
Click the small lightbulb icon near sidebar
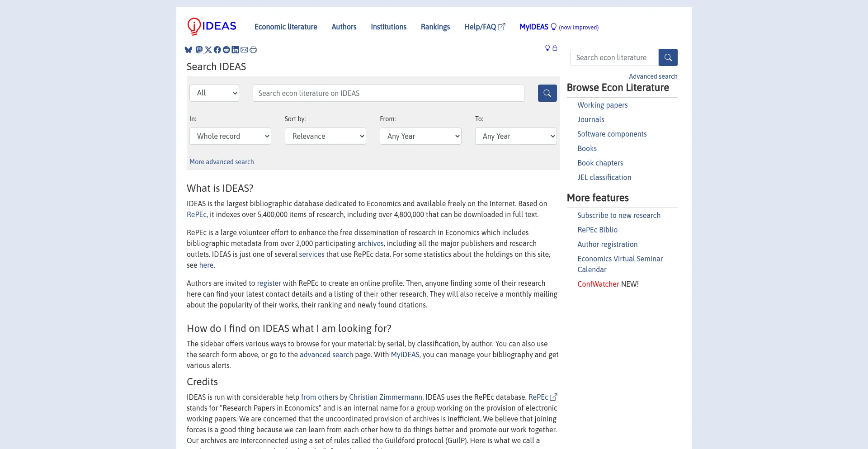547,48
